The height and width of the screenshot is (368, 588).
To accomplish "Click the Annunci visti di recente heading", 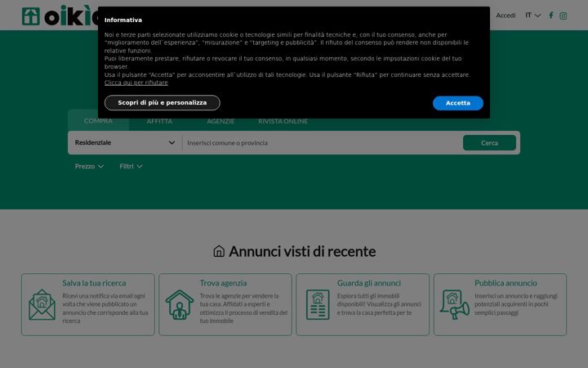I will tap(302, 251).
